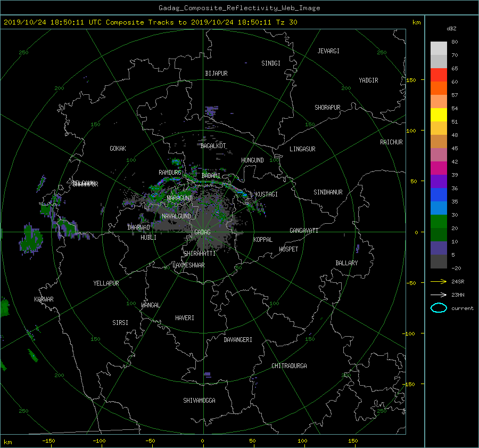This screenshot has width=479, height=448.
Task: Click the 0 value on right km axis
Action: coord(416,233)
